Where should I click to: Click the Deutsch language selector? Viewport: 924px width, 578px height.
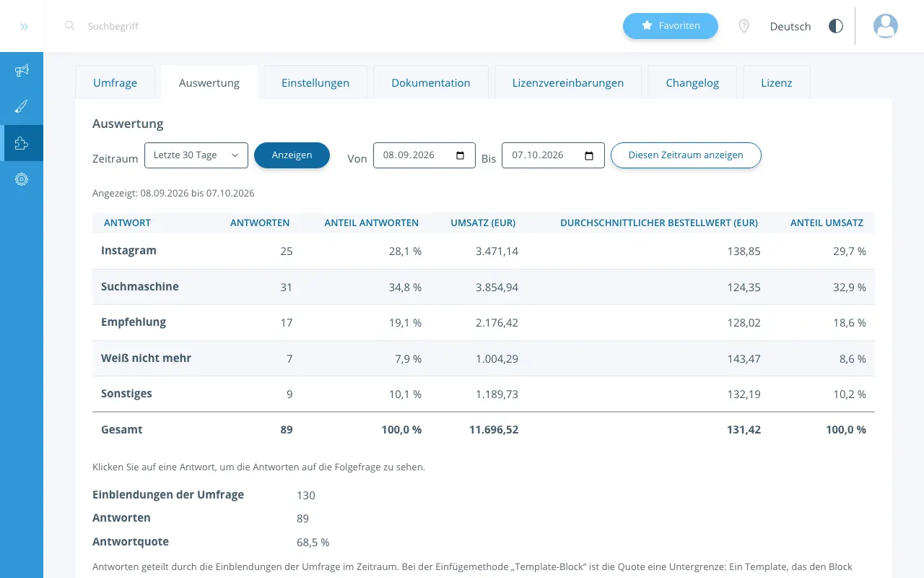790,26
